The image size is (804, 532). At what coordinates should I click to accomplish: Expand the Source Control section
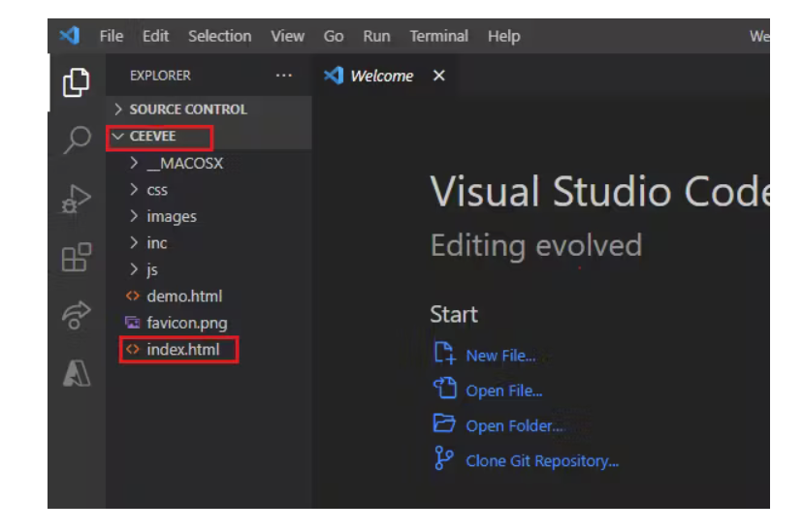click(x=187, y=110)
